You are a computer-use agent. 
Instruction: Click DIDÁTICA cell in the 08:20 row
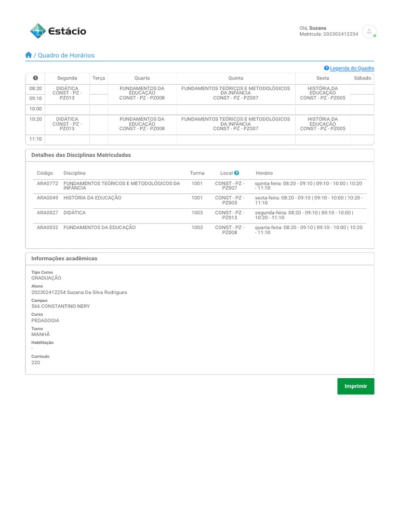(67, 94)
